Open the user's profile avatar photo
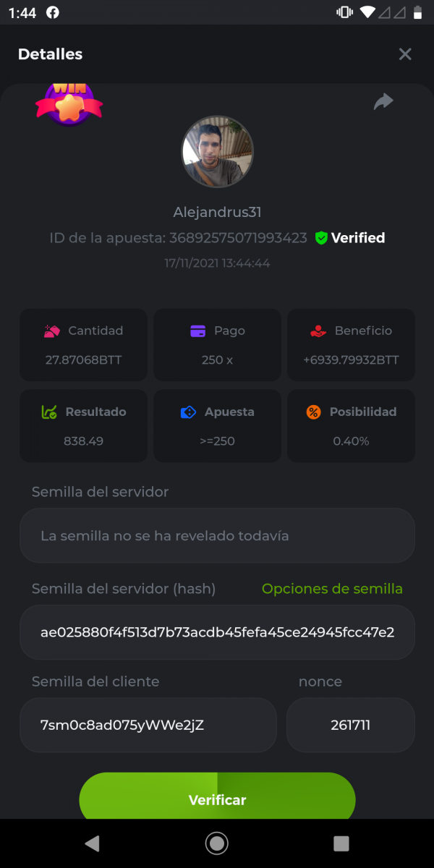 tap(217, 152)
